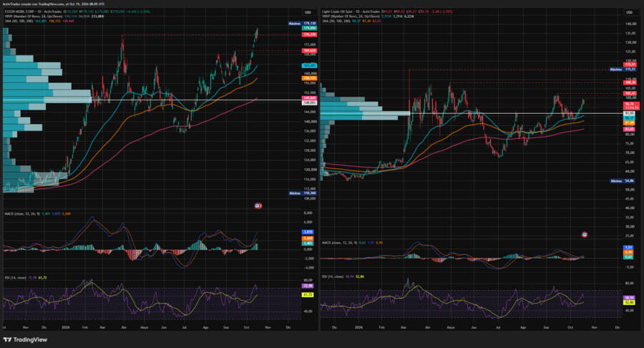Image resolution: width=644 pixels, height=348 pixels.
Task: Click the 3MA (50, 100, 200) legend on the Crude Oil chart
Action: click(336, 21)
